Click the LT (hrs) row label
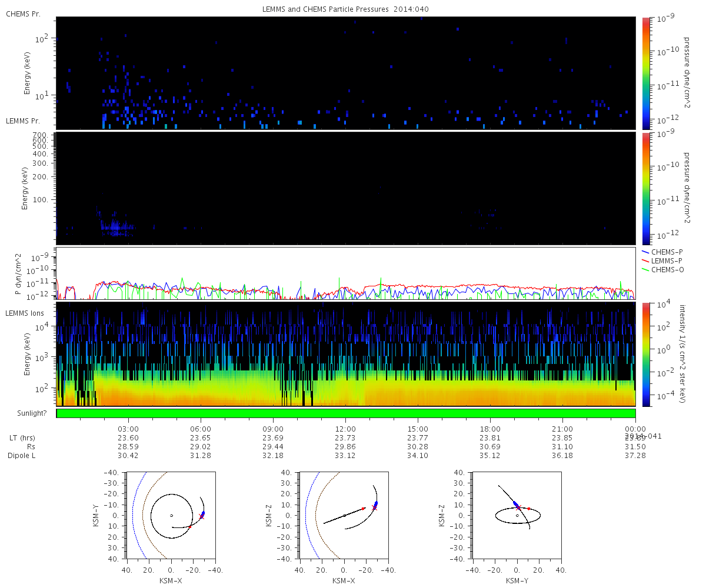This screenshot has height=588, width=706. [22, 438]
